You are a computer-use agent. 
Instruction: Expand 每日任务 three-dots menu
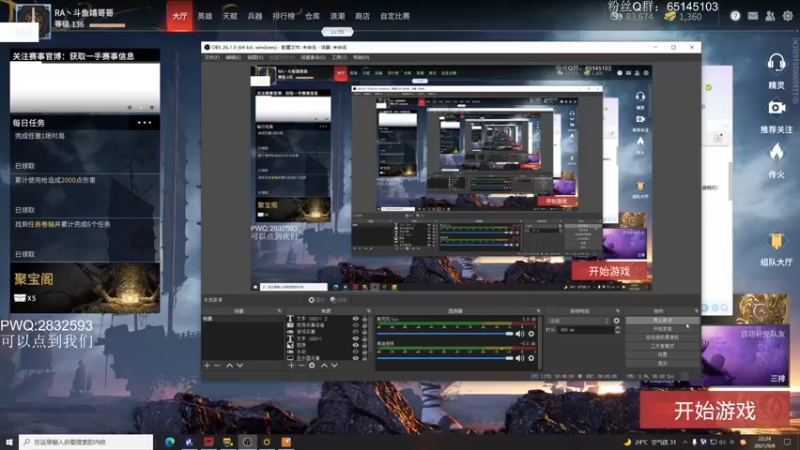(144, 122)
